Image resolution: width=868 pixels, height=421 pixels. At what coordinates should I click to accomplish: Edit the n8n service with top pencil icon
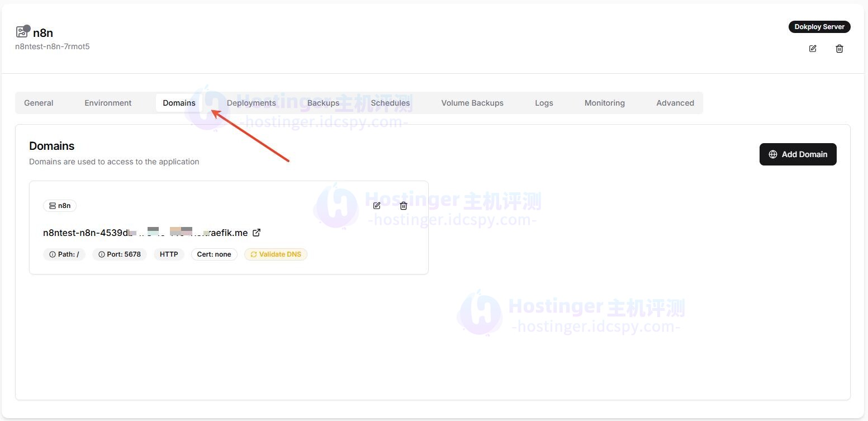coord(813,49)
